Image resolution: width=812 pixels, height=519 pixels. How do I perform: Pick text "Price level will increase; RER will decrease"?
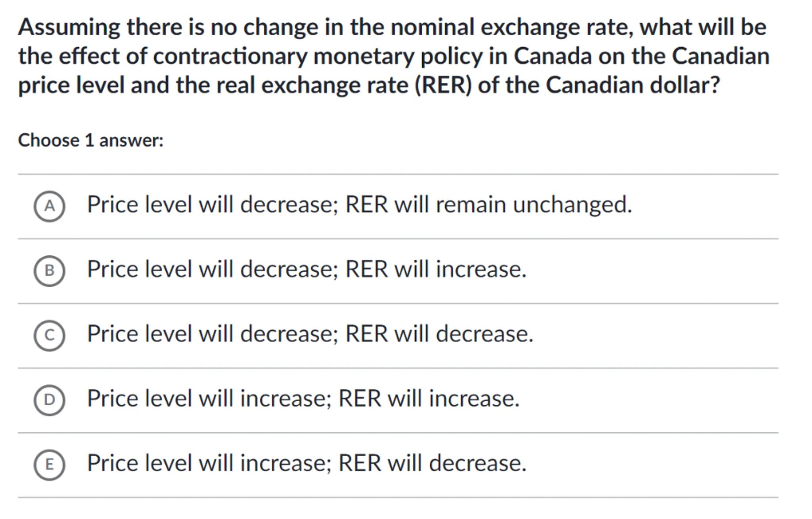tap(306, 463)
